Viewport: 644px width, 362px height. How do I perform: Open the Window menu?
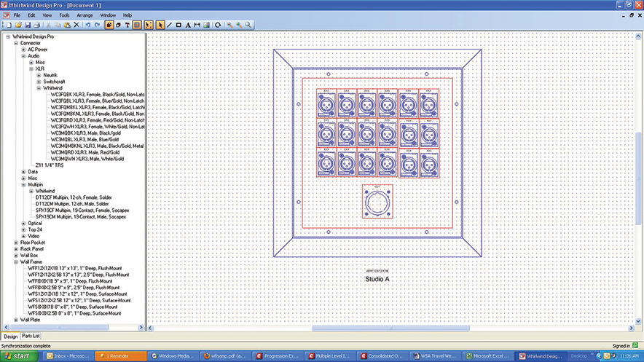point(108,15)
